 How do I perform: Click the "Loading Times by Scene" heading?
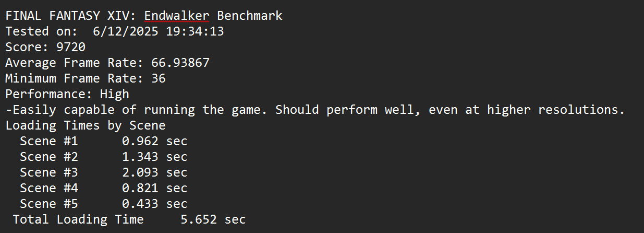point(86,125)
